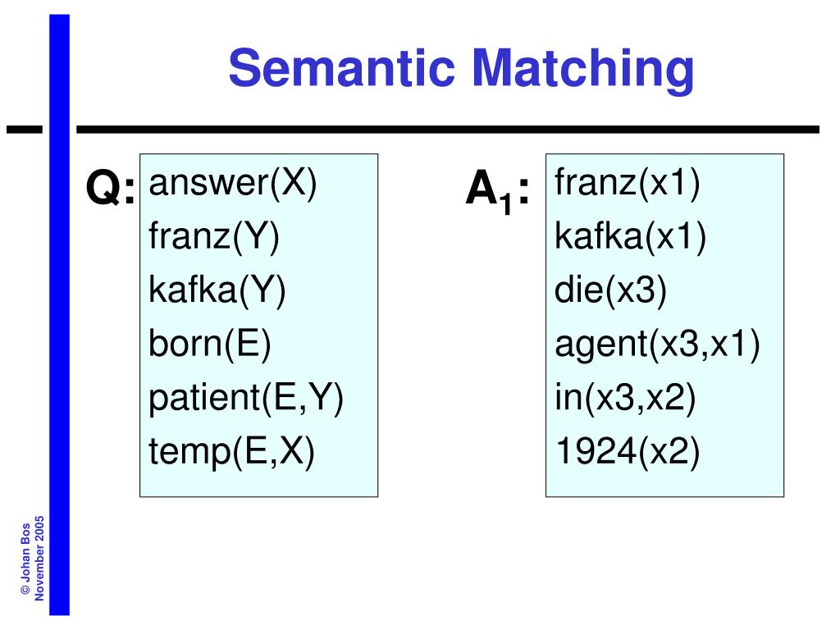840x630 pixels.
Task: Select the answer(X) line
Action: tap(233, 183)
